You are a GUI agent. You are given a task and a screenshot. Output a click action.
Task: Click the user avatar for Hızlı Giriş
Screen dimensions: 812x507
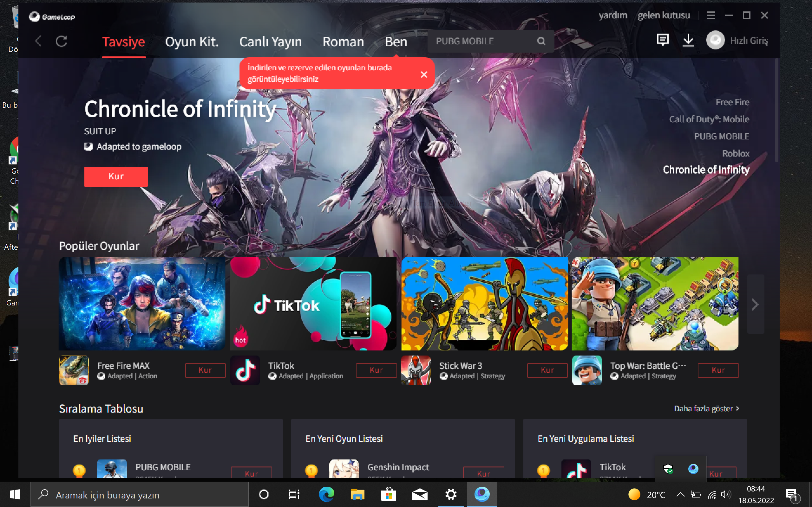(x=715, y=41)
